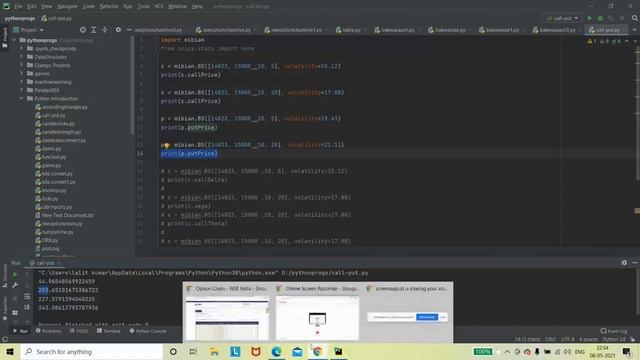Click the yellow warning indicator in editor
640x360 pixels.
click(x=590, y=41)
